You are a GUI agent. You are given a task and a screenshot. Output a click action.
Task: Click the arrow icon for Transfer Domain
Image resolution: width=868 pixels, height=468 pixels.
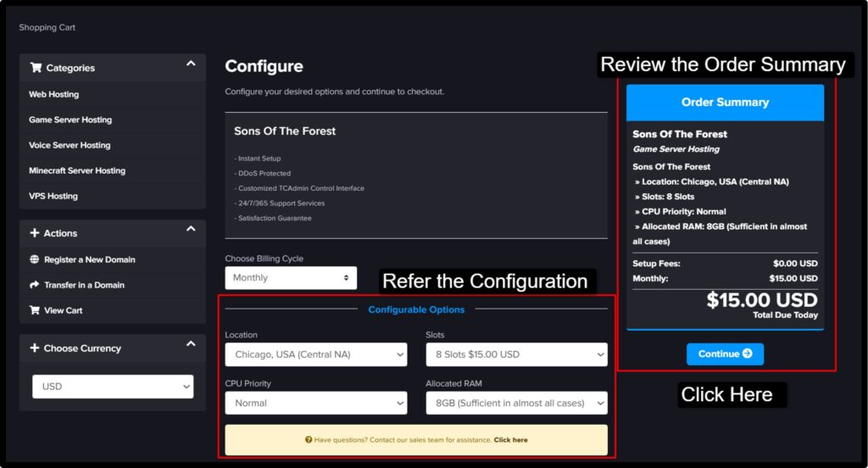point(34,285)
